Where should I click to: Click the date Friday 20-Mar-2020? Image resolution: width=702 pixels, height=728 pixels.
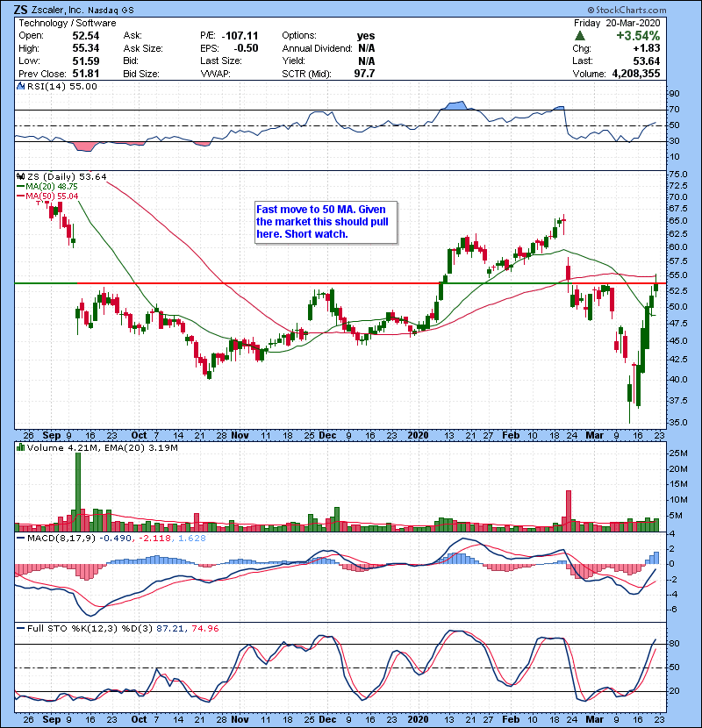click(617, 23)
